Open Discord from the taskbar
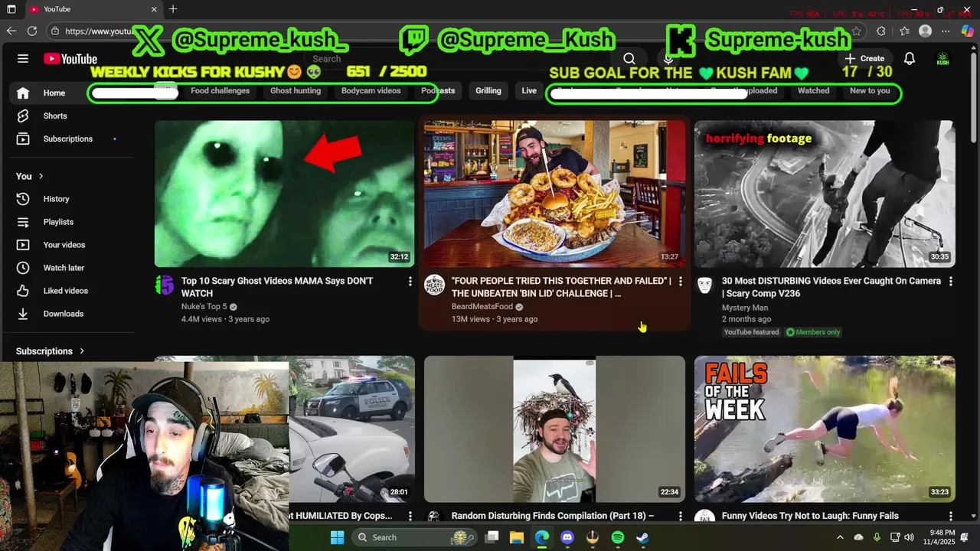Image resolution: width=980 pixels, height=551 pixels. (x=567, y=537)
